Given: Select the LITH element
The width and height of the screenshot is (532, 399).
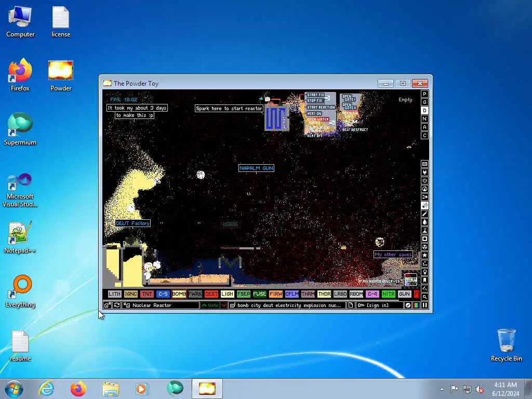Looking at the screenshot, I should [x=114, y=294].
